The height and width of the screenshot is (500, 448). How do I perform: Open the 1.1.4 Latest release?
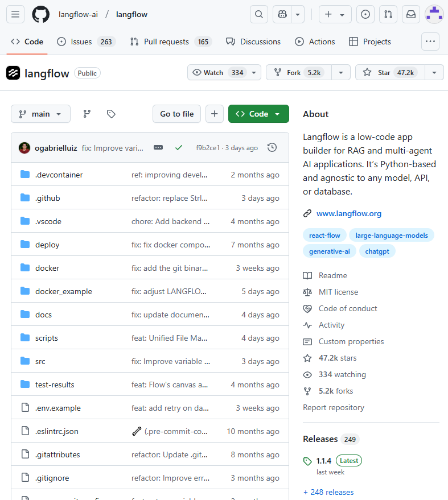pyautogui.click(x=332, y=461)
